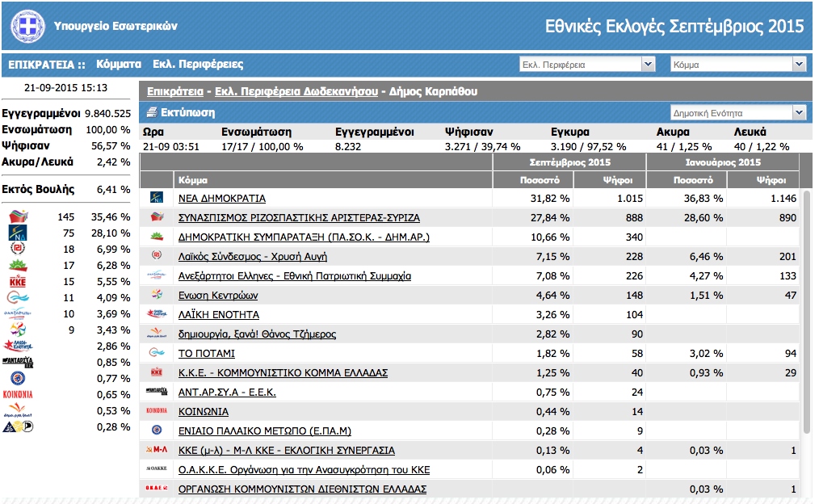Select the timestamp text 21-09-2015 15:13
The width and height of the screenshot is (819, 504).
coord(65,88)
